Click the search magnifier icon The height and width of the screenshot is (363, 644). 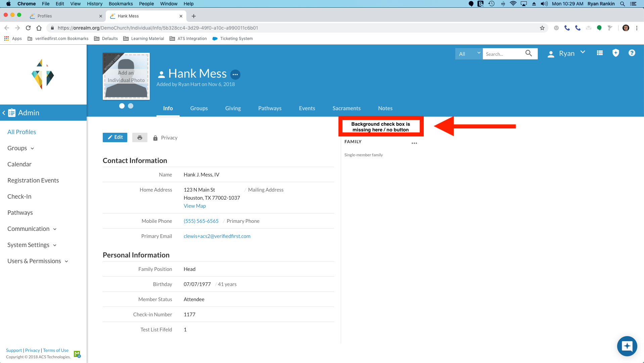tap(528, 53)
